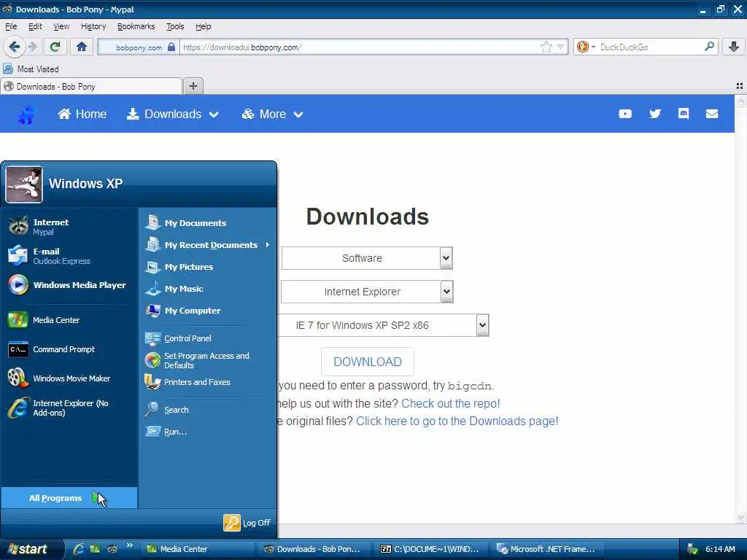Screen dimensions: 747x560
Task: Click the Bob Pony site logo
Action: click(27, 114)
